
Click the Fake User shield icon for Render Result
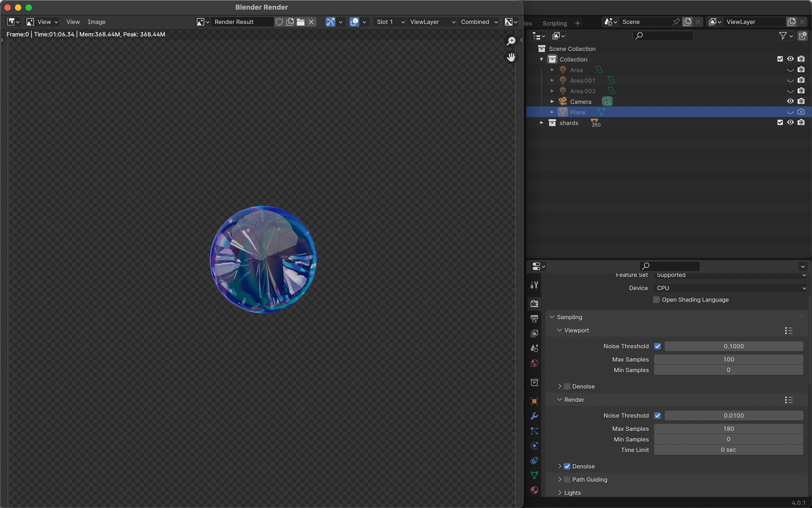coord(279,22)
